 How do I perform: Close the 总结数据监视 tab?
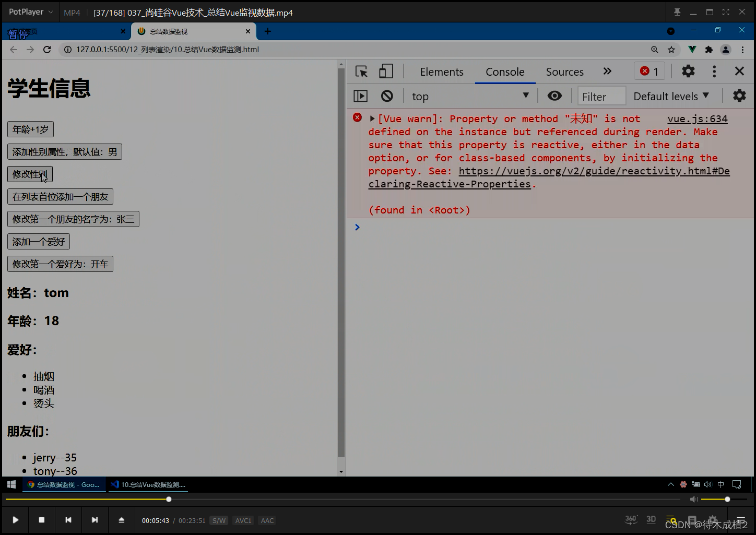coord(248,31)
